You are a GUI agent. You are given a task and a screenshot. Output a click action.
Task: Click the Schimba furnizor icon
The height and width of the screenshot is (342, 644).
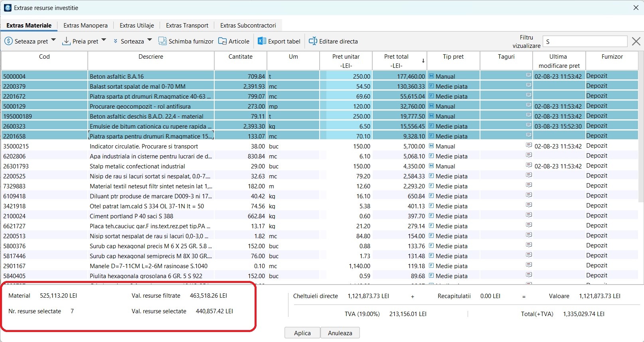point(162,41)
